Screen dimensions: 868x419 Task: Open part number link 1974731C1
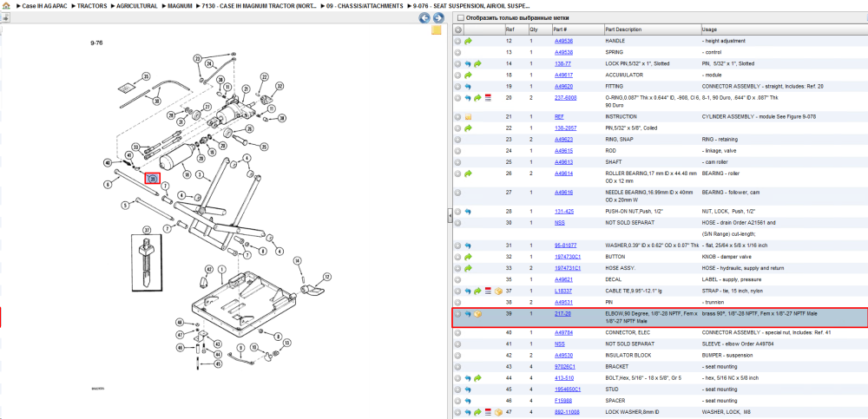568,268
